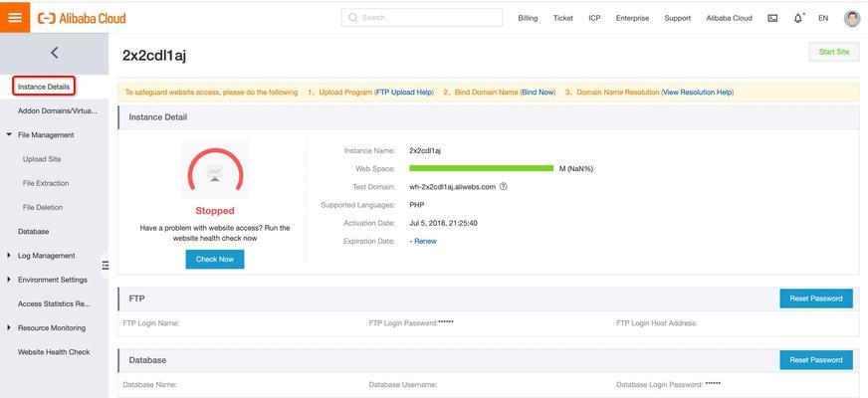
Task: Click the M (NaN%) web space value
Action: 575,169
